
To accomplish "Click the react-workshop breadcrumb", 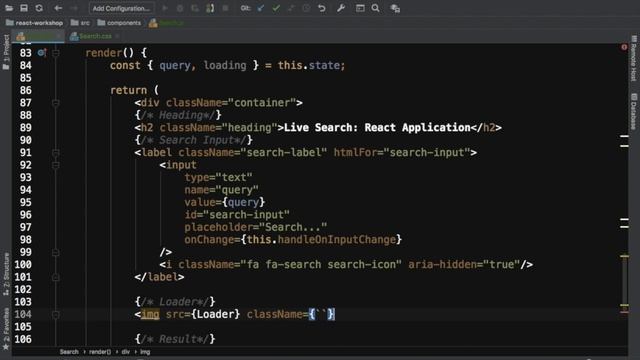I will pyautogui.click(x=35, y=23).
